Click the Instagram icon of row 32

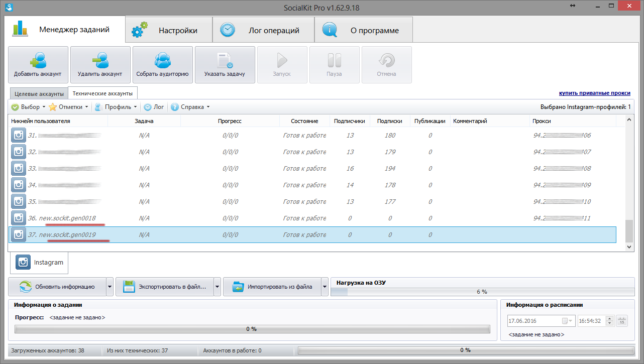(x=19, y=152)
